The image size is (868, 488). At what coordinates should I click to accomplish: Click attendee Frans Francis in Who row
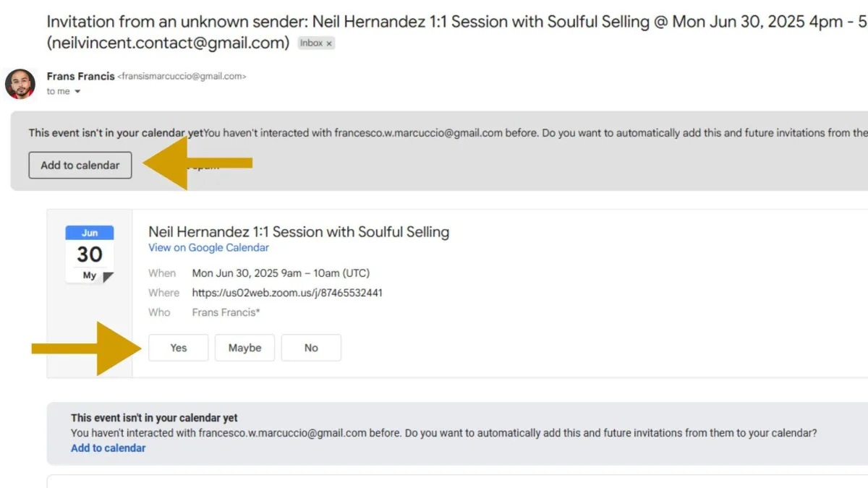coord(226,312)
